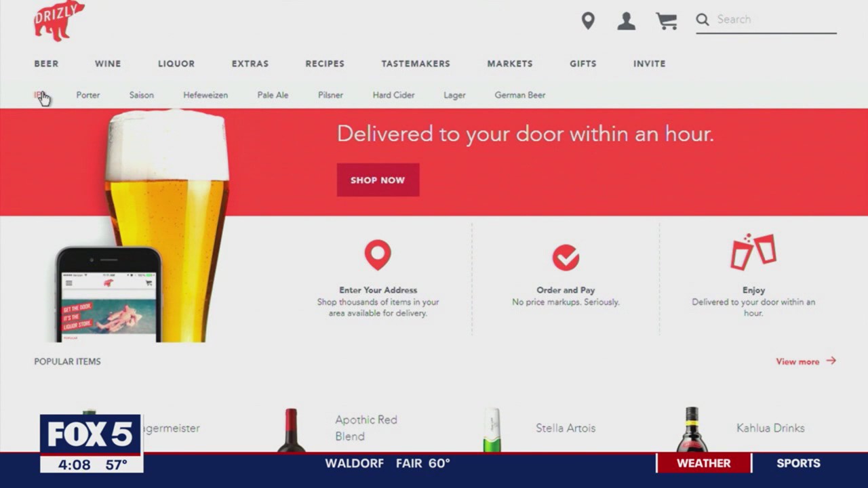868x488 pixels.
Task: Click the View more link
Action: tap(797, 361)
